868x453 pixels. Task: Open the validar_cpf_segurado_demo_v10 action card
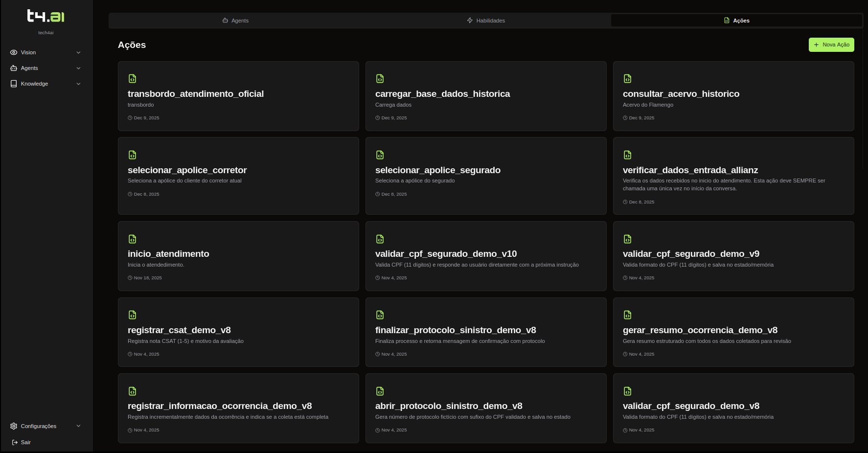pos(485,256)
